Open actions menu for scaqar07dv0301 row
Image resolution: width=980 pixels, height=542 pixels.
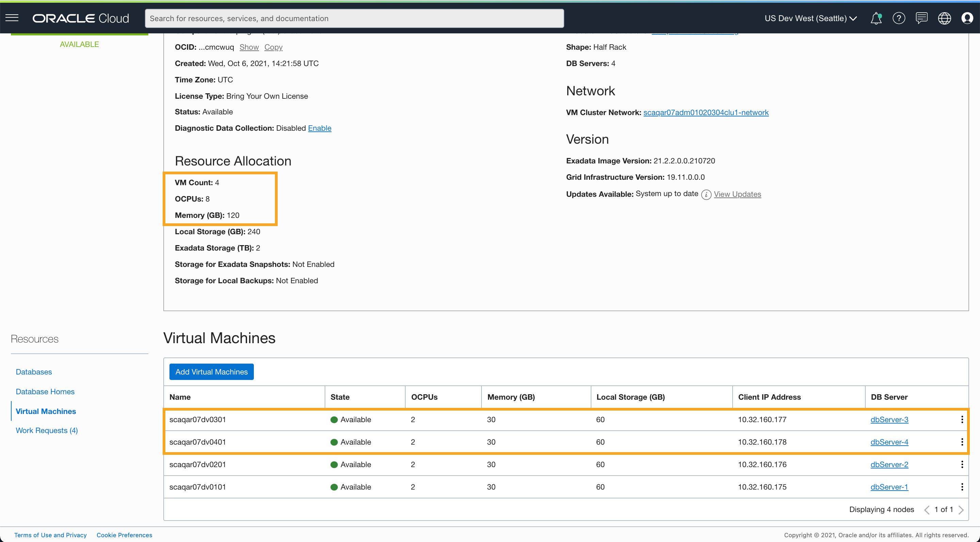click(962, 419)
